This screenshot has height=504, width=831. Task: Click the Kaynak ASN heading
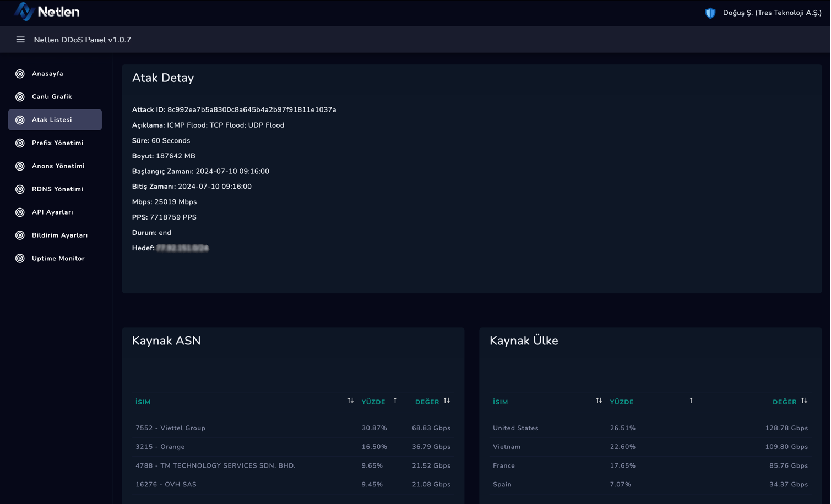click(x=166, y=341)
